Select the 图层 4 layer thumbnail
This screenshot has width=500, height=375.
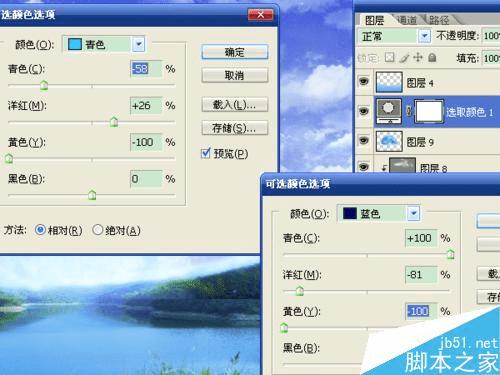[389, 82]
